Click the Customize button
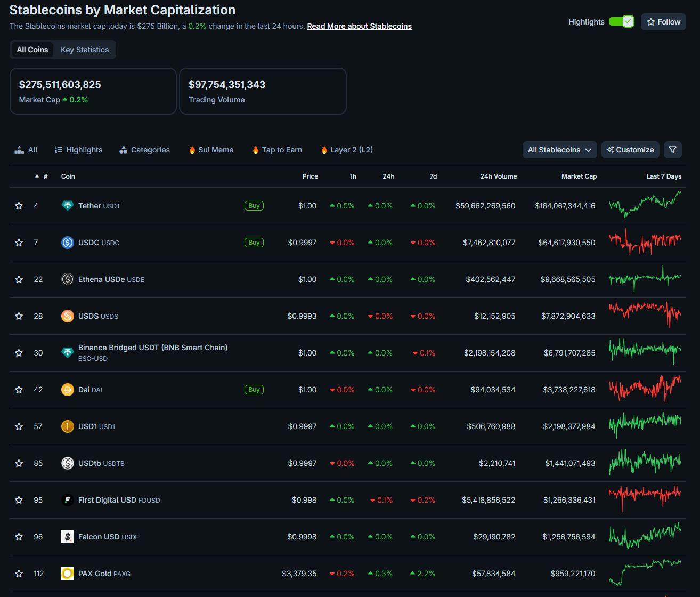Screen dimensions: 700x597 (630, 150)
